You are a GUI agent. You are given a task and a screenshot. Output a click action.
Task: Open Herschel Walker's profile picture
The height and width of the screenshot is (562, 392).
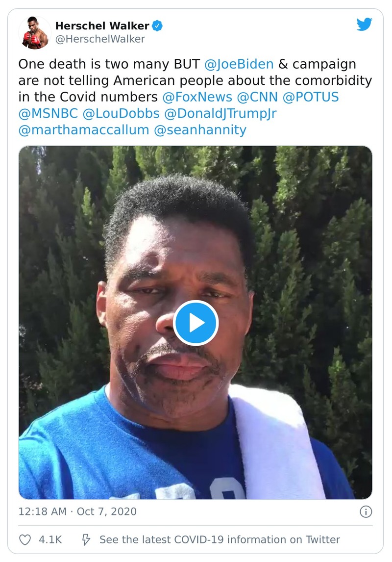pyautogui.click(x=35, y=32)
